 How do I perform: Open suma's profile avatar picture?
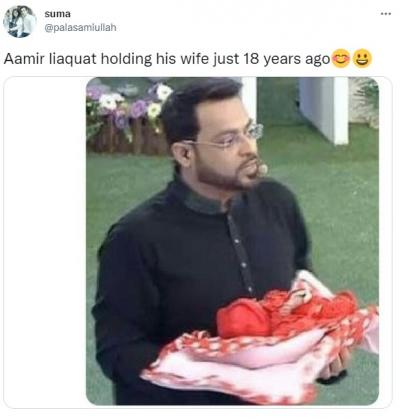[20, 22]
